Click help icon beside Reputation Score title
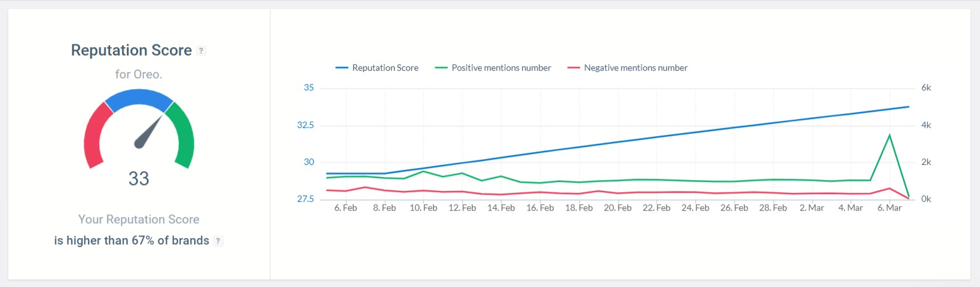Viewport: 980px width, 287px height. click(x=201, y=51)
